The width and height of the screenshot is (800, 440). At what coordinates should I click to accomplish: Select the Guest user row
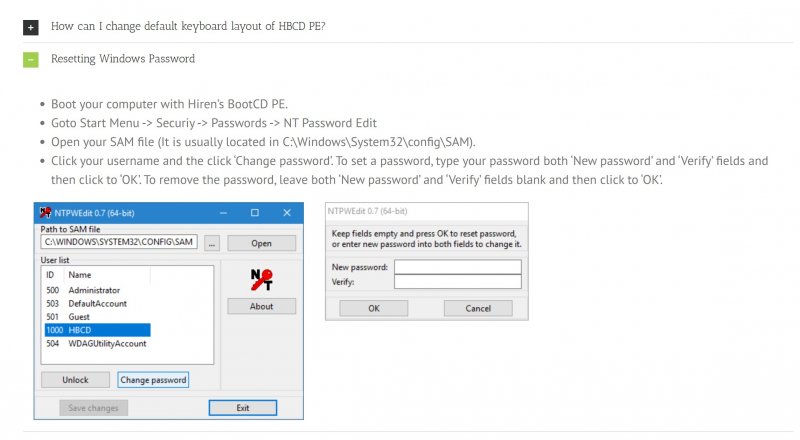pyautogui.click(x=97, y=316)
